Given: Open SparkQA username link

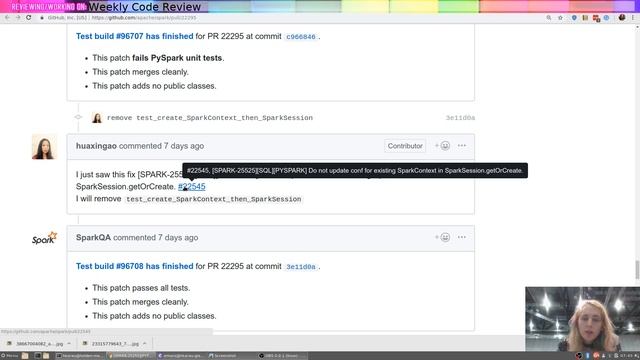Looking at the screenshot, I should tap(93, 238).
